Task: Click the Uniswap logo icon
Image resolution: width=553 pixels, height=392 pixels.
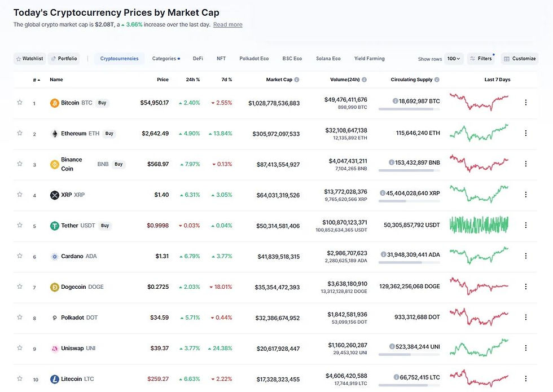Action: [54, 349]
